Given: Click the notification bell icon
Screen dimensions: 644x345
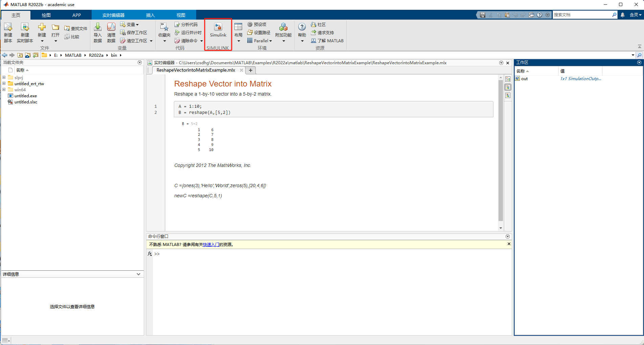Looking at the screenshot, I should 623,15.
